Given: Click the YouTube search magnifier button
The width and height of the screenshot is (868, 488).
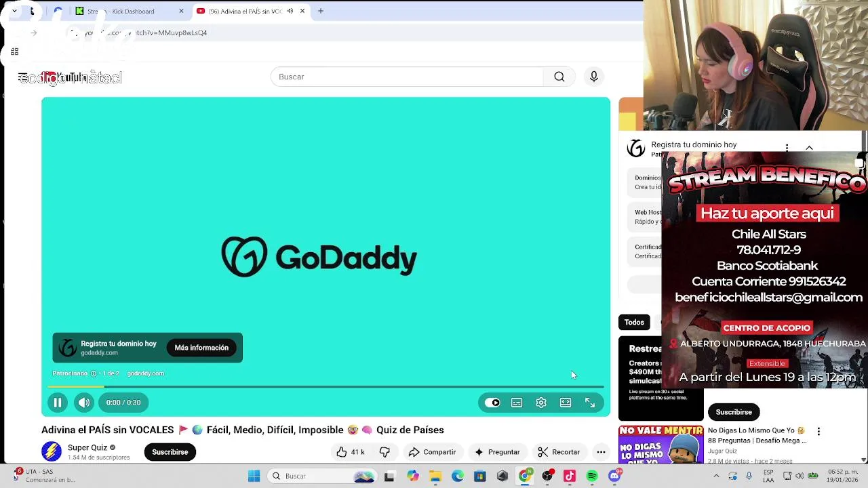Looking at the screenshot, I should click(x=559, y=77).
